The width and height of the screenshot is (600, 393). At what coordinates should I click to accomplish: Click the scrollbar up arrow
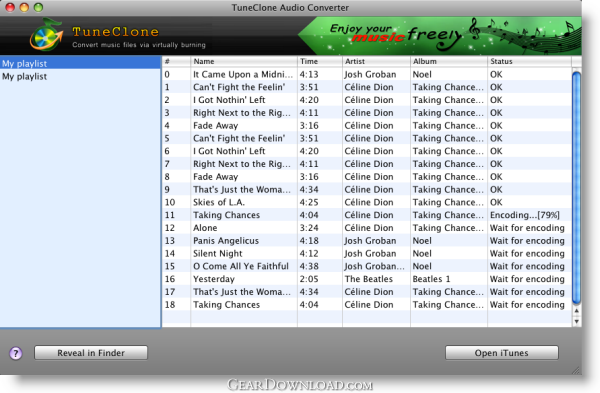click(576, 311)
